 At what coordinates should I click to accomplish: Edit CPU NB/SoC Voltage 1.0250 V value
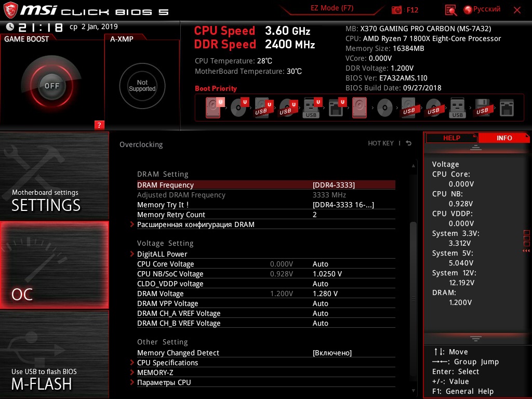pos(327,274)
